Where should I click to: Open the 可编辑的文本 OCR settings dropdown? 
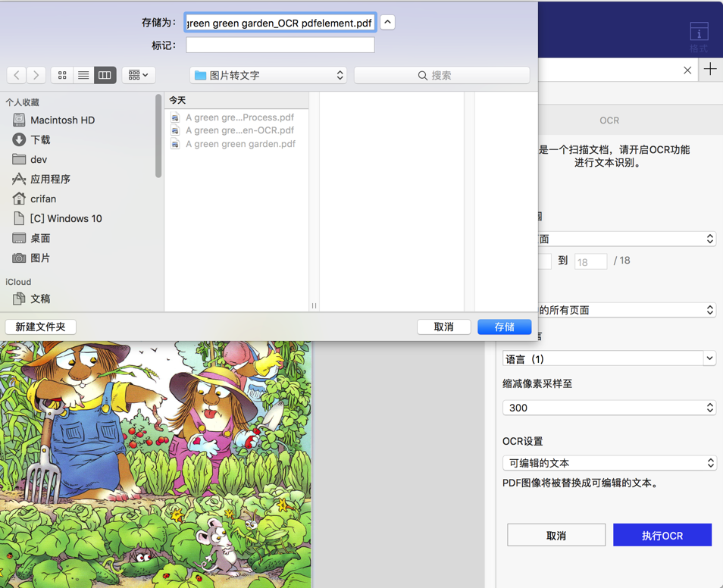pos(609,462)
